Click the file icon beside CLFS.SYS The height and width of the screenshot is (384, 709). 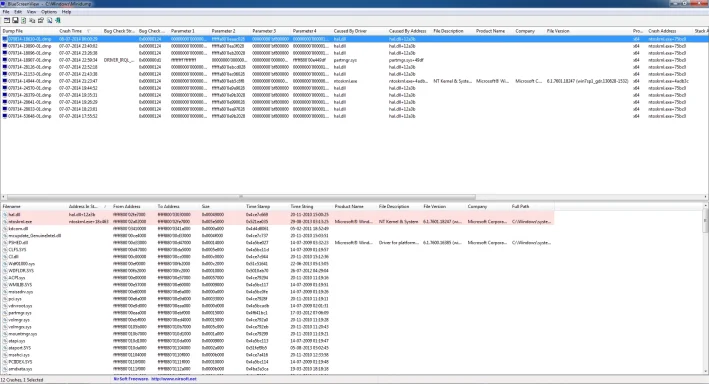5,250
